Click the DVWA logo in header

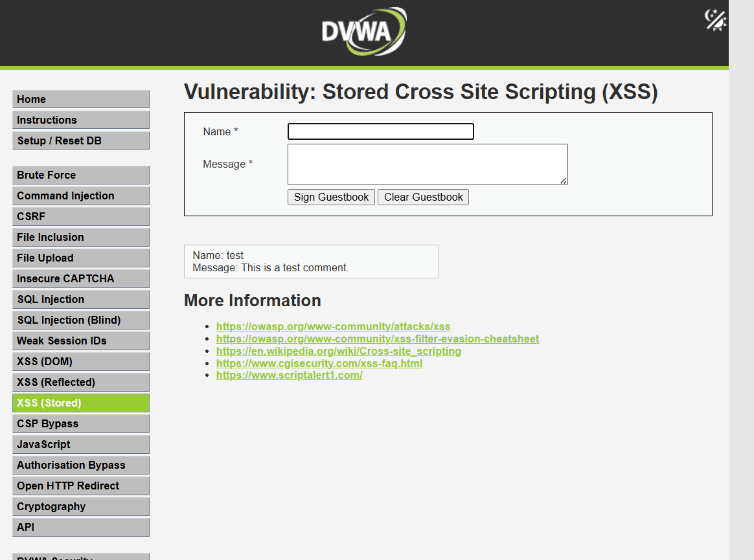coord(364,32)
